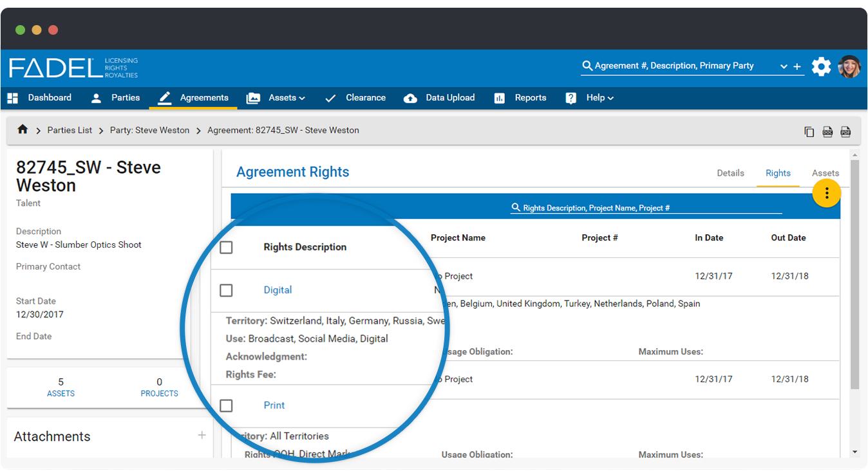Open the Digital rights link

coord(278,290)
